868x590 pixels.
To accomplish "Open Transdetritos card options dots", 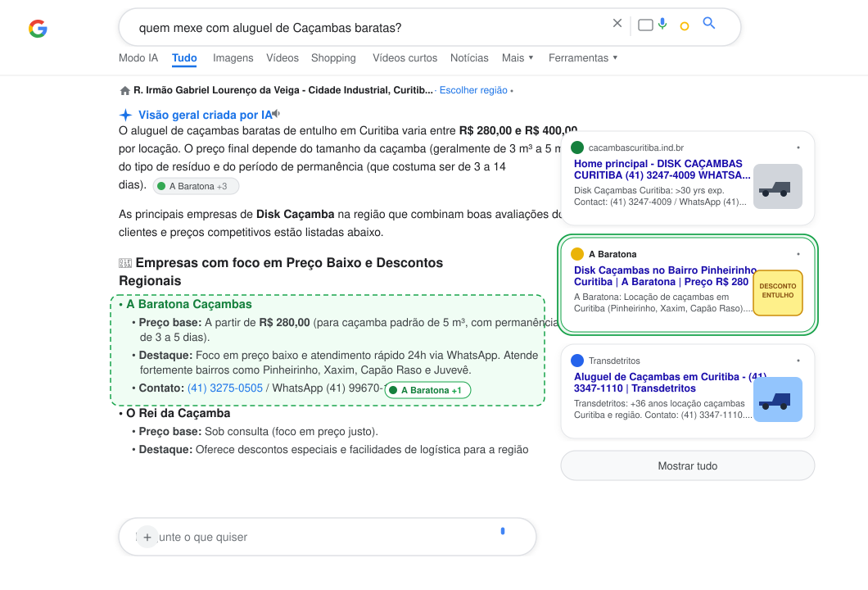I will [798, 360].
